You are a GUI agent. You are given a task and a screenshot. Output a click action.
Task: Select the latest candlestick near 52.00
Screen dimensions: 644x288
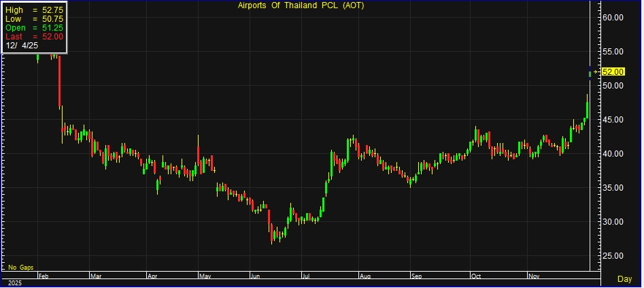click(590, 74)
